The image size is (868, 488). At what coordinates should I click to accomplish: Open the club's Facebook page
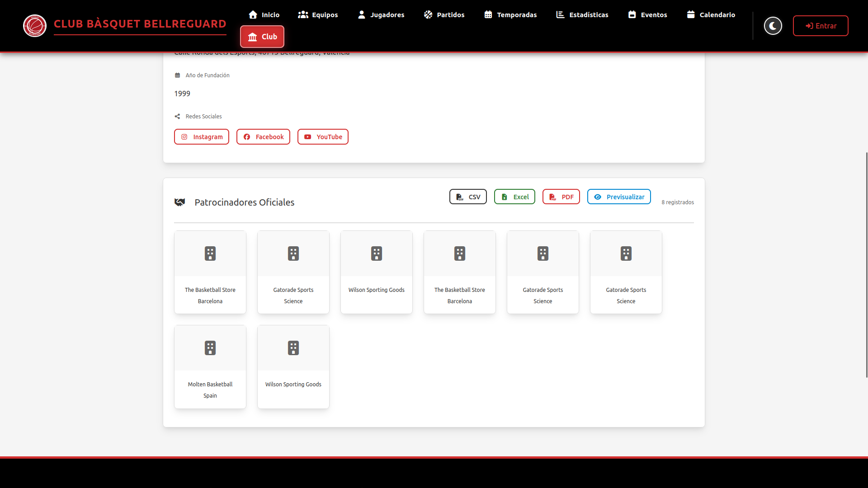(x=263, y=137)
